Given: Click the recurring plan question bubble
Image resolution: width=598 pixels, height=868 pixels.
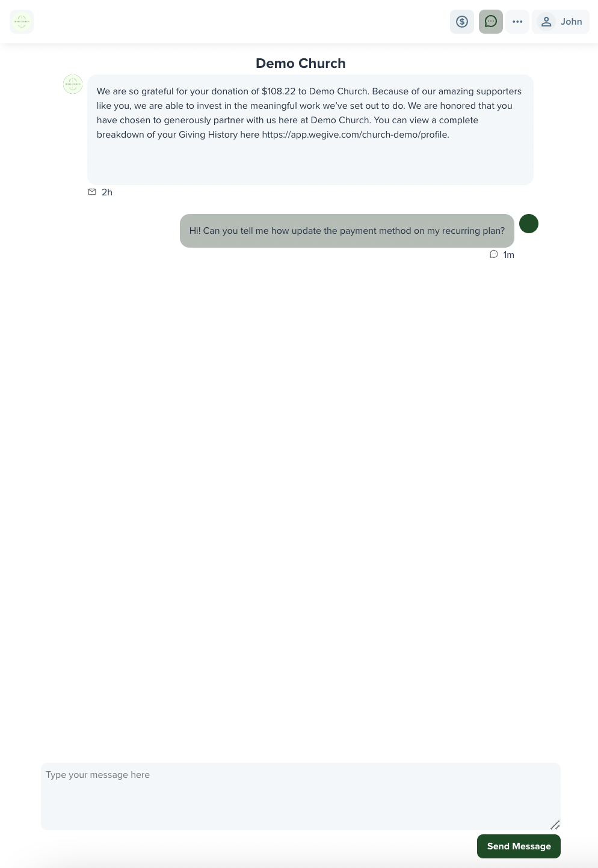Looking at the screenshot, I should point(347,231).
